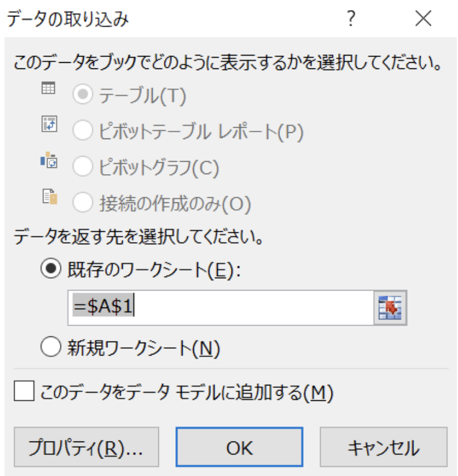Close the データの取り込み dialog
This screenshot has width=458, height=476.
click(x=423, y=20)
